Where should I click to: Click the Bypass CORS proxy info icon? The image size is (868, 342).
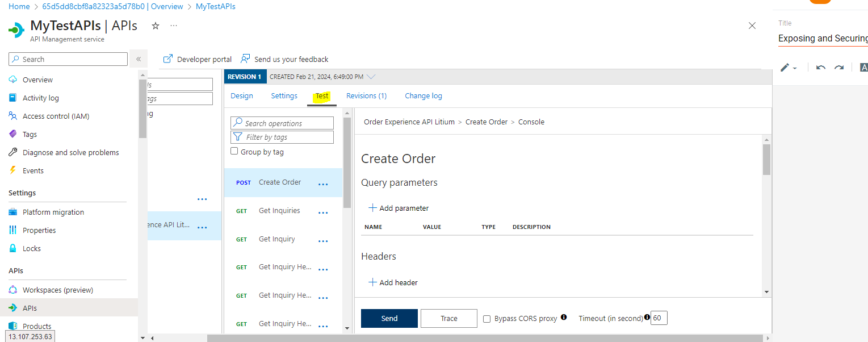click(x=564, y=317)
